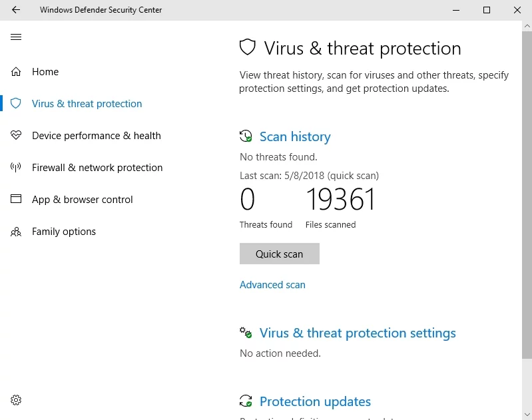Go to Device performance & health
Viewport: 532px width, 420px height.
point(97,136)
